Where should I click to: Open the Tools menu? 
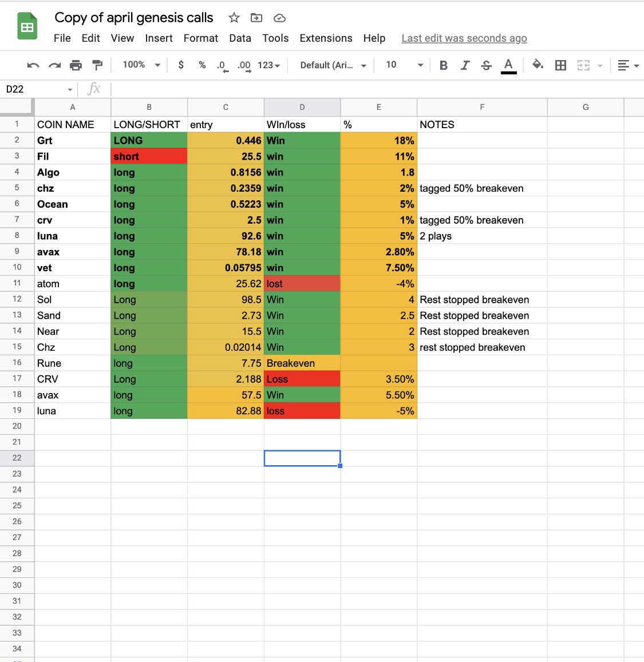tap(275, 38)
